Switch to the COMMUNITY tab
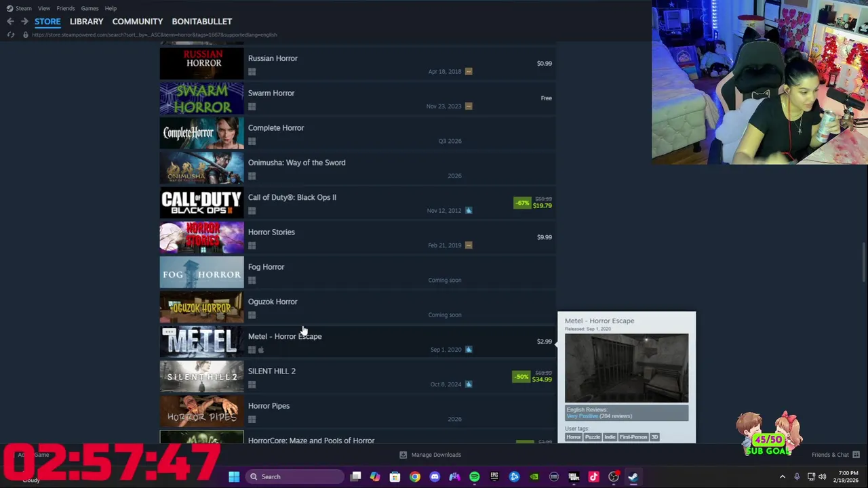Screen dimensions: 868x488 tap(138, 22)
